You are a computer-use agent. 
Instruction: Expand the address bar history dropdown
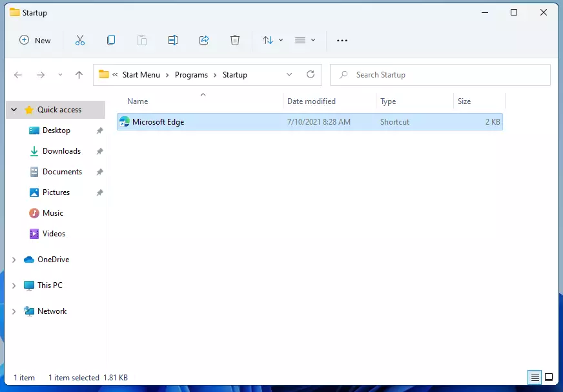pyautogui.click(x=289, y=75)
